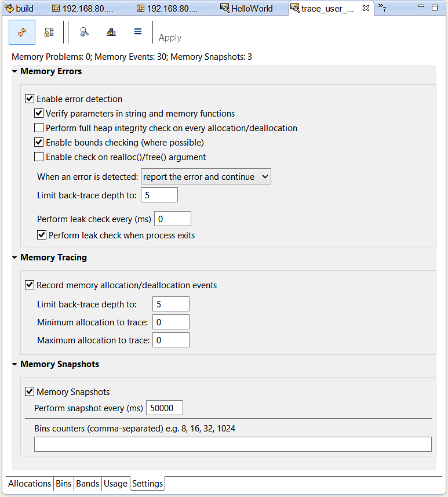Collapse the Memory Errors section
Screen dimensions: 448x497
click(14, 71)
